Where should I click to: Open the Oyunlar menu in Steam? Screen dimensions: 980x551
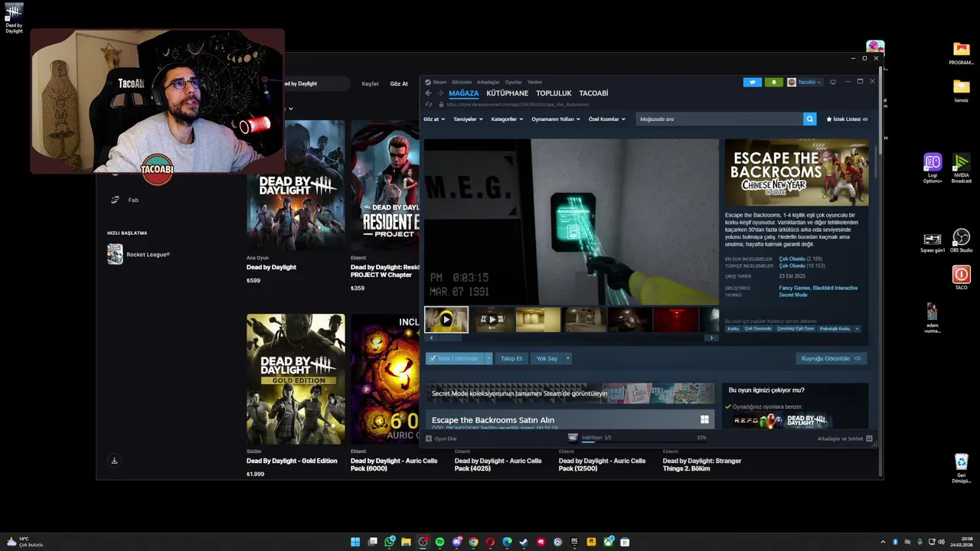click(513, 82)
